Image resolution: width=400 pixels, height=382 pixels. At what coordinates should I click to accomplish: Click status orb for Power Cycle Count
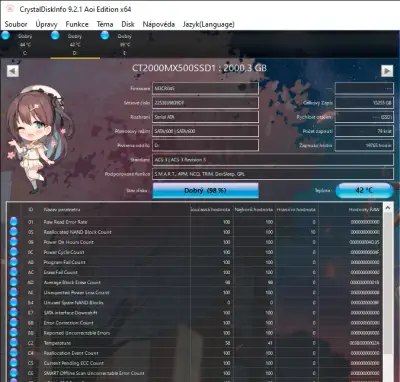click(x=14, y=252)
